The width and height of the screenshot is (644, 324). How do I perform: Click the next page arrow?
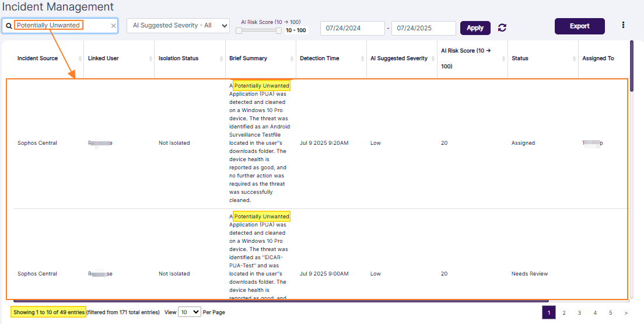626,313
